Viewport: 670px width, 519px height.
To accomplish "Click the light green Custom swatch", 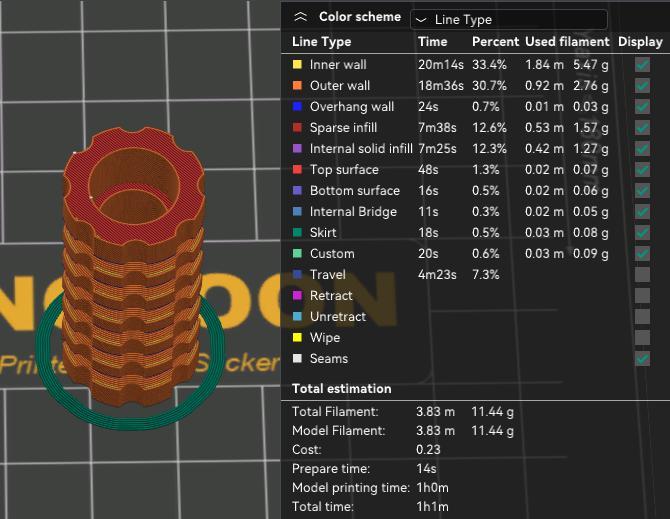I will 297,253.
